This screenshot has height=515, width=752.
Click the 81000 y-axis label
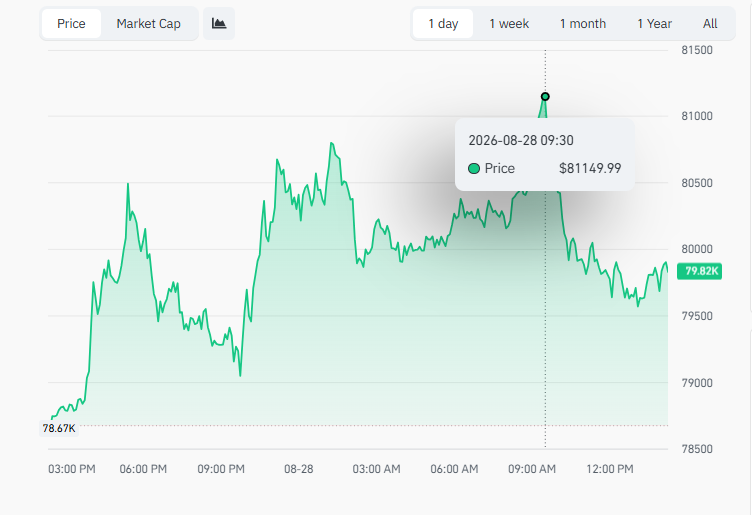click(697, 116)
